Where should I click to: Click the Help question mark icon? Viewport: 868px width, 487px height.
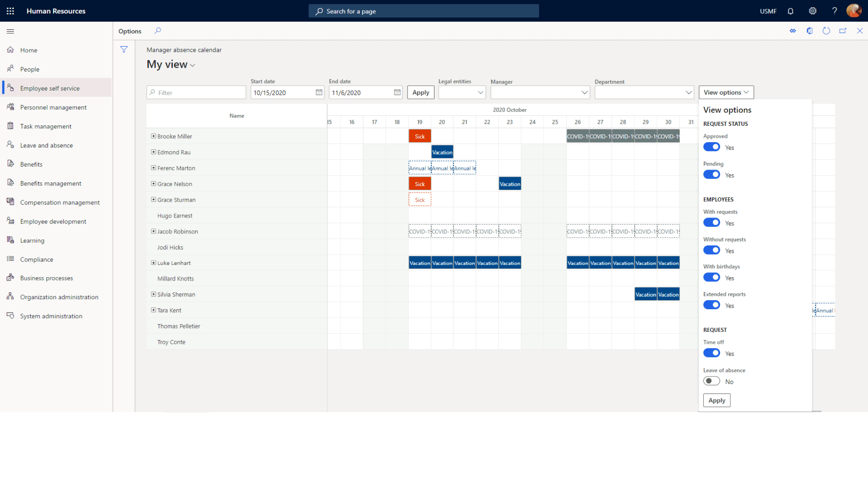click(x=834, y=11)
